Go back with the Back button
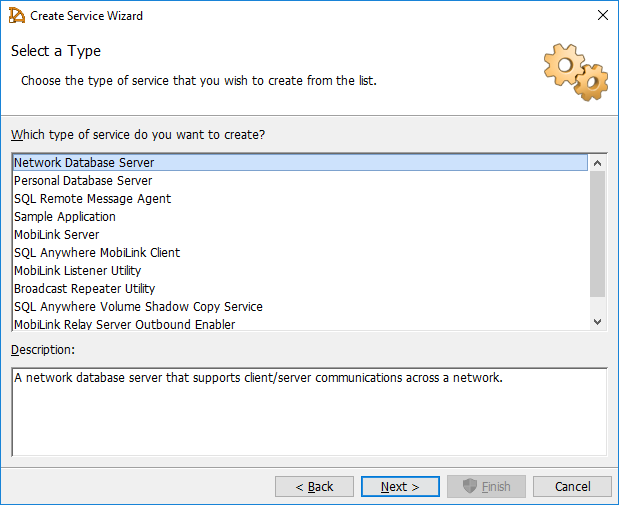 point(314,487)
